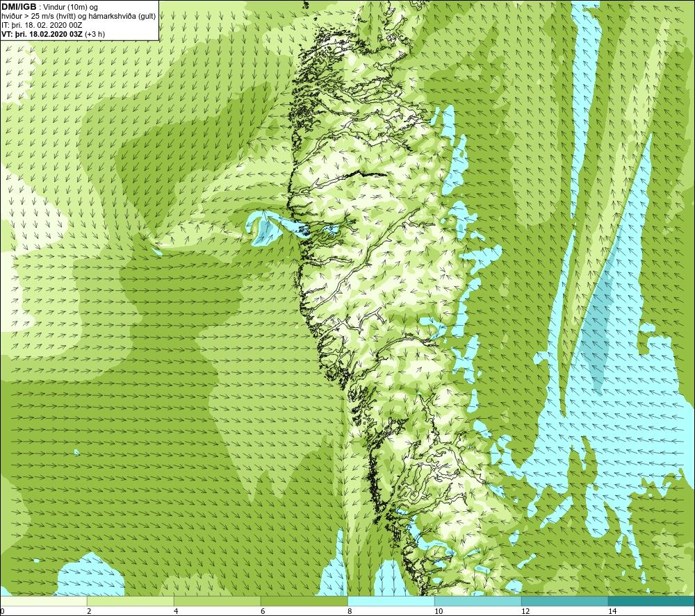Image resolution: width=695 pixels, height=616 pixels.
Task: Click the 8–10 m/s light cyan legend swatch
Action: point(391,601)
